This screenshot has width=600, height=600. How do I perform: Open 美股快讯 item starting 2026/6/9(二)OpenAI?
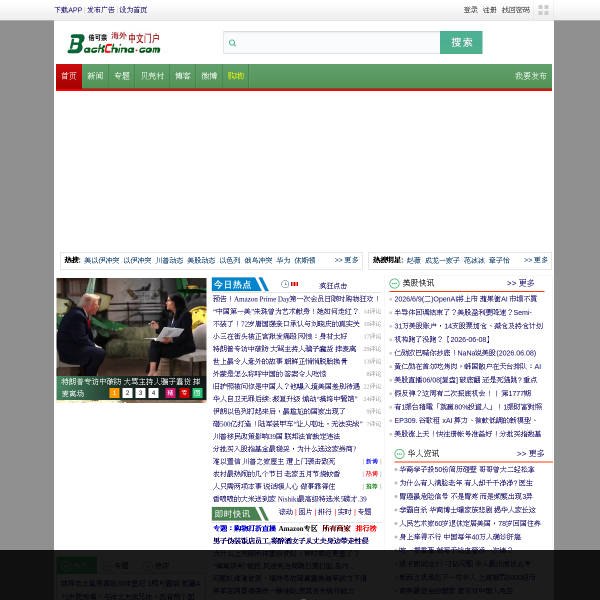click(x=466, y=299)
